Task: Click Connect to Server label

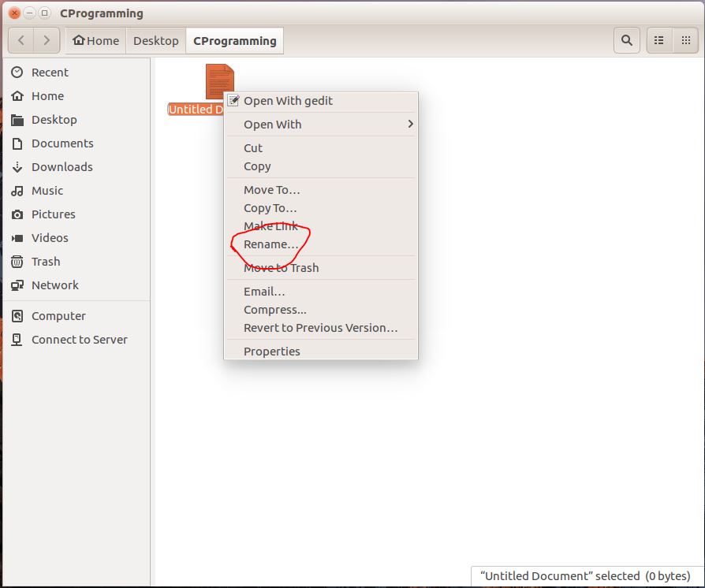Action: [x=80, y=340]
